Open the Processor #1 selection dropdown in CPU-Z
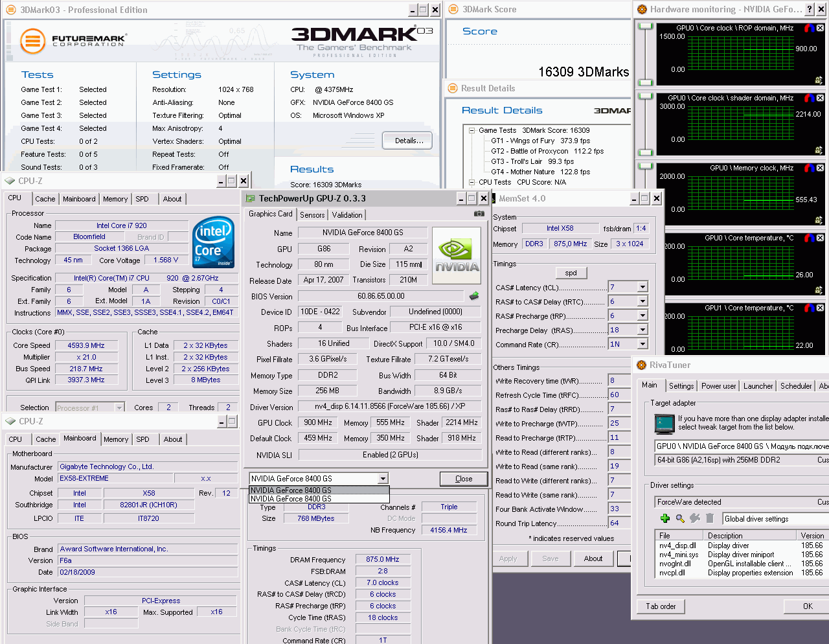The image size is (829, 644). [x=119, y=408]
